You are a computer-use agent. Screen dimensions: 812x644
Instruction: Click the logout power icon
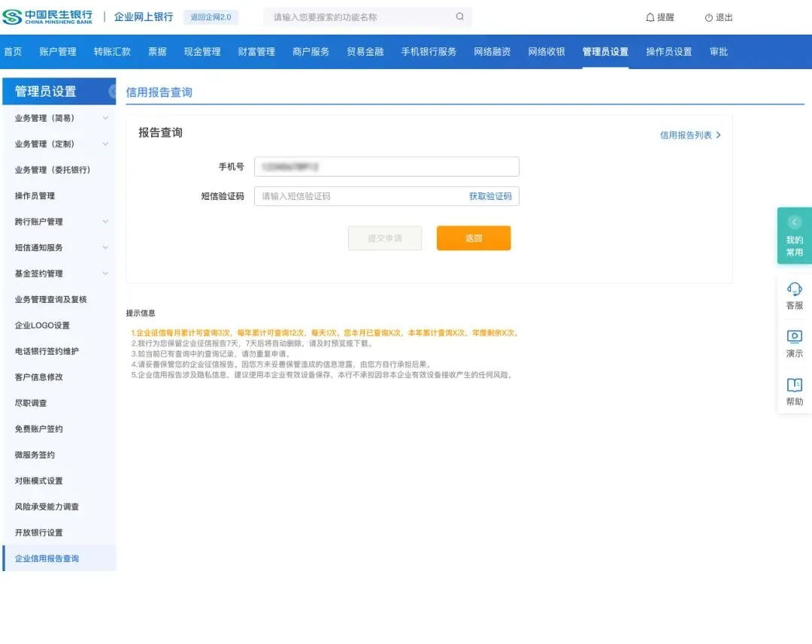point(708,17)
